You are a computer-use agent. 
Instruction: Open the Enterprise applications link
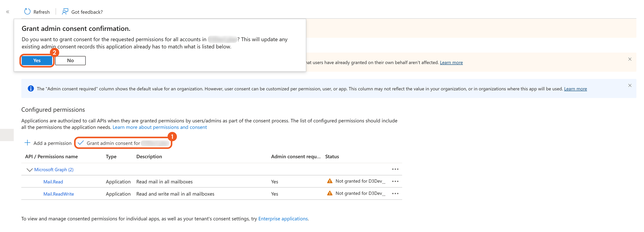(283, 219)
